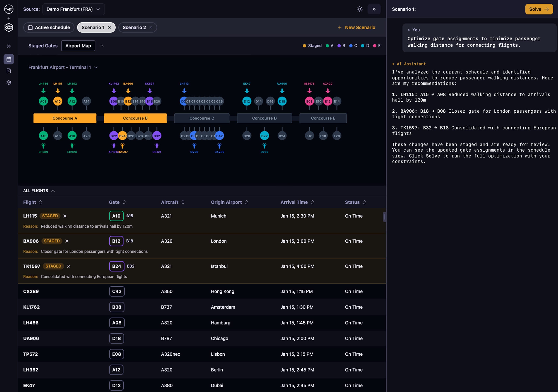Collapse the AI panel with the double-chevron button
The width and height of the screenshot is (558, 392).
coord(374,9)
